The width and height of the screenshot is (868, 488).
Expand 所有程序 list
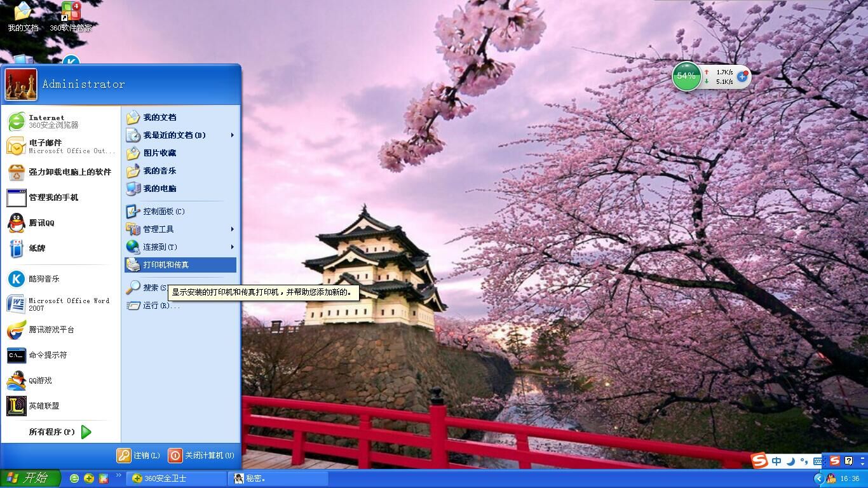click(x=61, y=432)
